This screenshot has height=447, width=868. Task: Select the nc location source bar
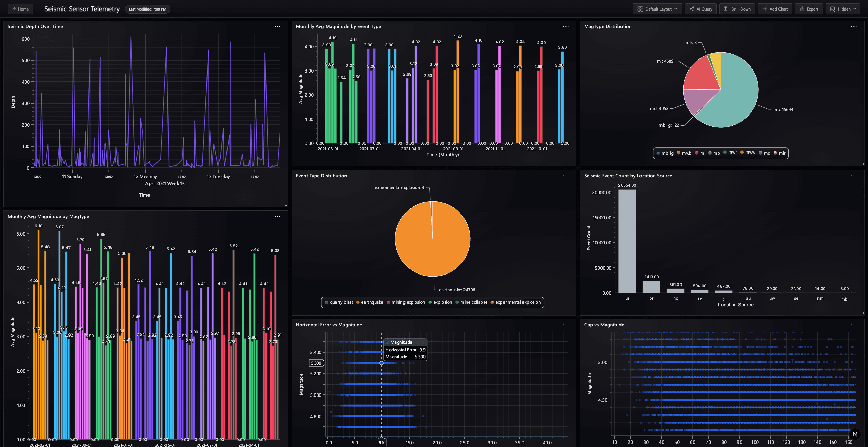point(675,291)
